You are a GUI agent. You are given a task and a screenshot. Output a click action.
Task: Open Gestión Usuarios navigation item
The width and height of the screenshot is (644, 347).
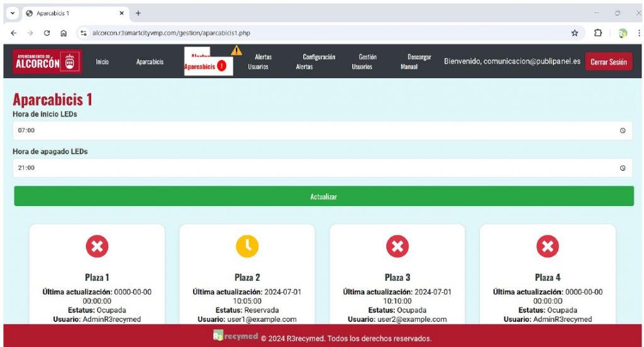363,62
